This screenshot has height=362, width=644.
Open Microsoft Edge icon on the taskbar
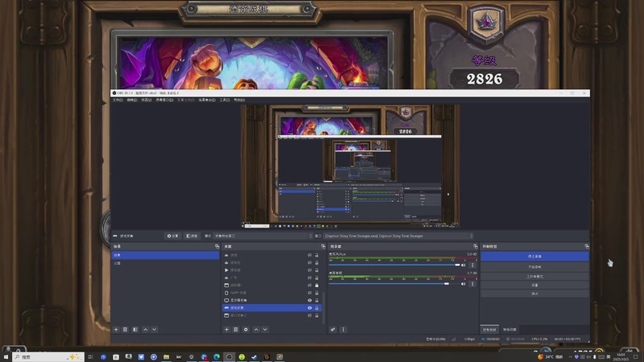tap(217, 357)
